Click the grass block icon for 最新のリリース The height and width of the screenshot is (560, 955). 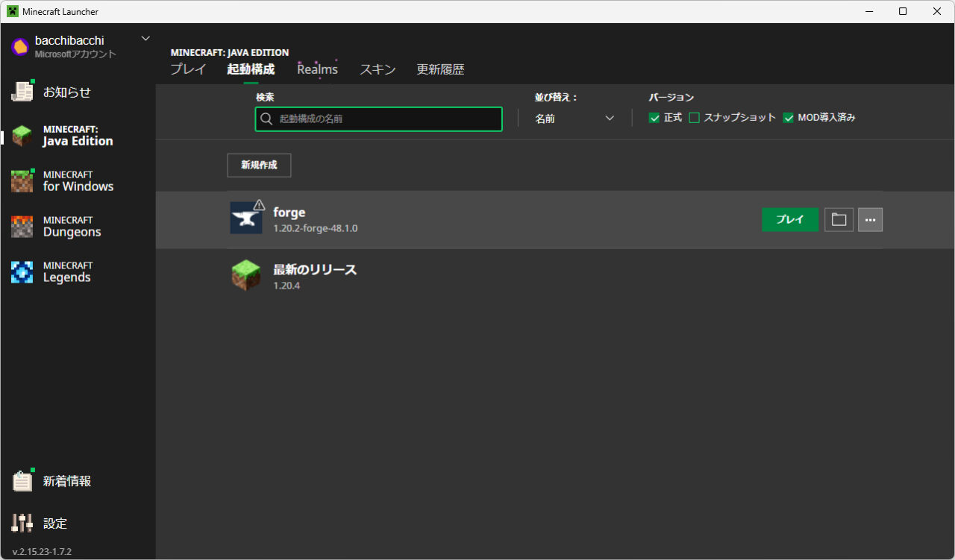246,274
